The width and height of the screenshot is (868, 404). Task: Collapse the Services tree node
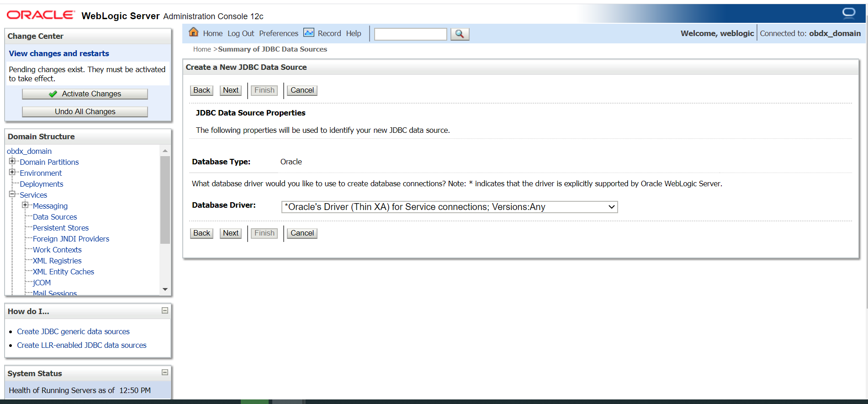12,194
